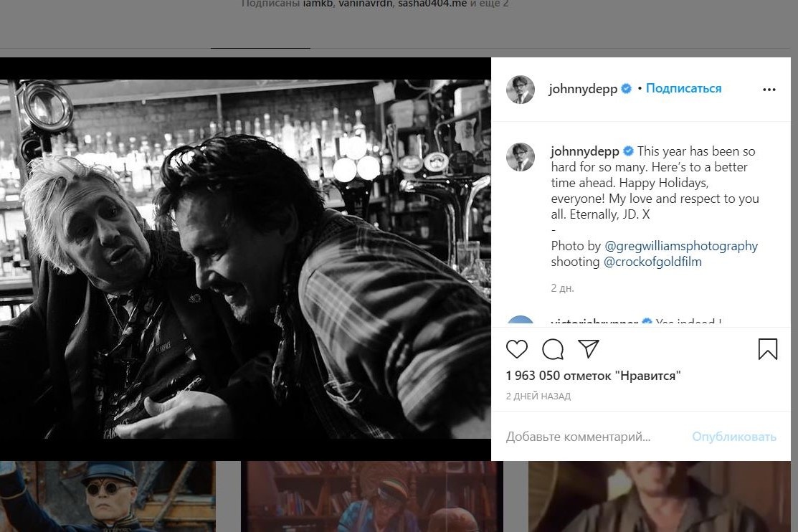This screenshot has height=532, width=798.
Task: Click the comment speech bubble icon
Action: point(552,349)
